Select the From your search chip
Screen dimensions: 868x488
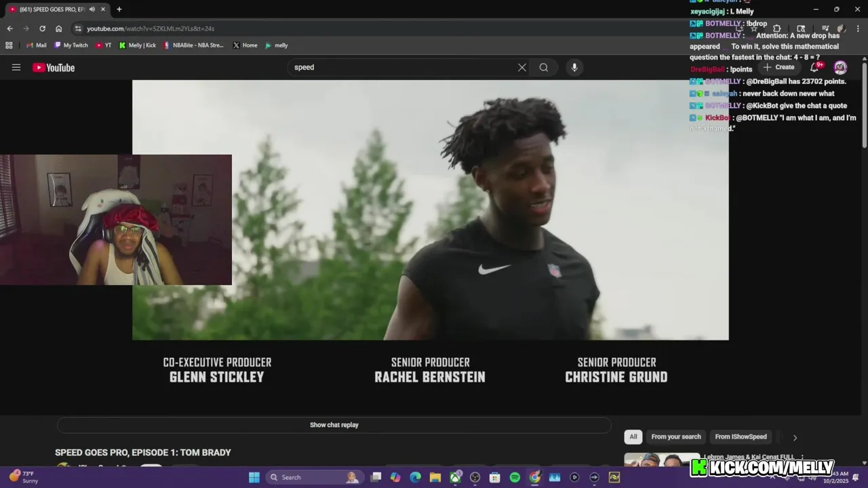(x=676, y=437)
